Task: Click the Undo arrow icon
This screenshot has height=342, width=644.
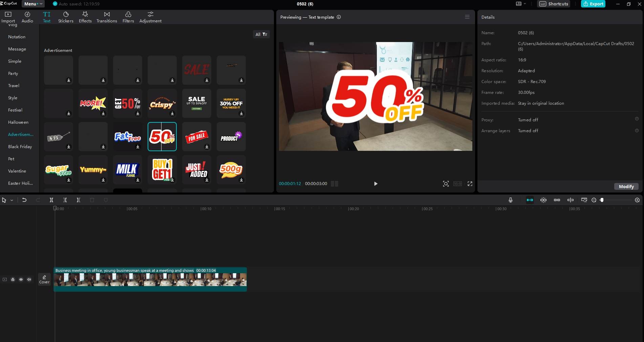Action: 24,200
